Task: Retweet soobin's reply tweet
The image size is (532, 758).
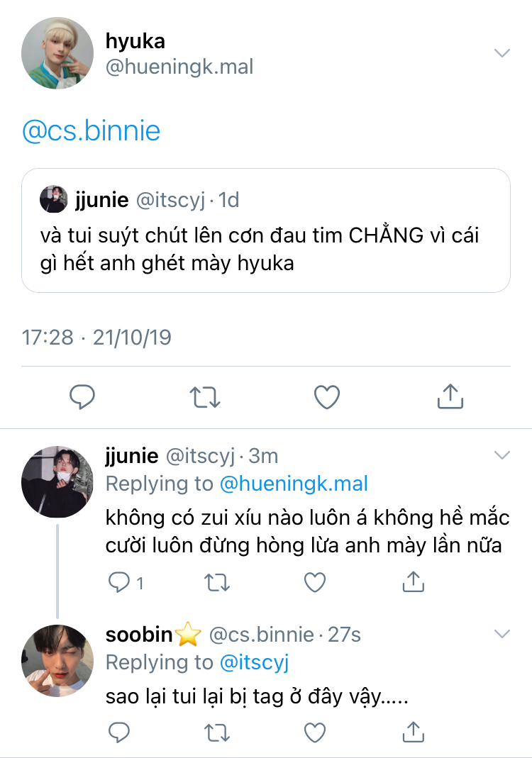Action: [216, 732]
